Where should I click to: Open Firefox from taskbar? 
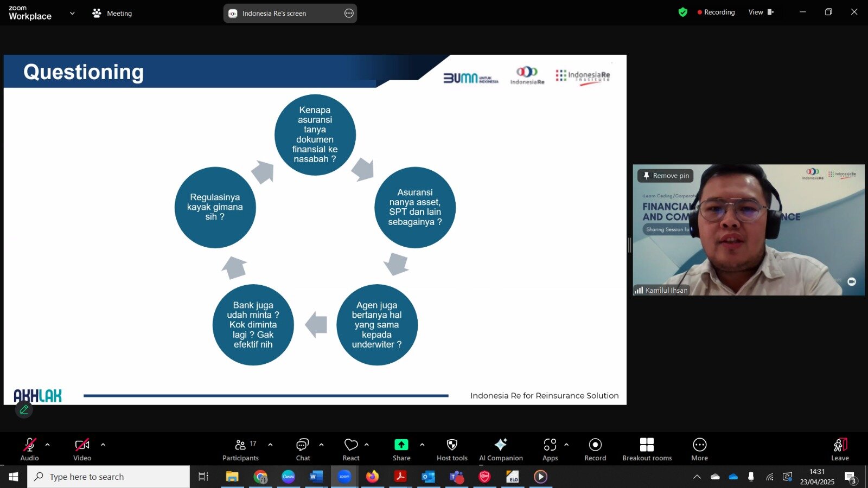(372, 477)
